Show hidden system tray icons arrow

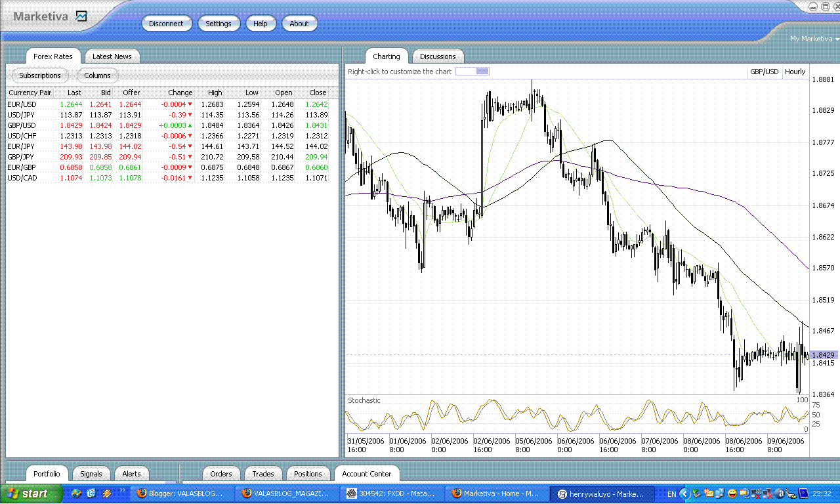click(684, 493)
